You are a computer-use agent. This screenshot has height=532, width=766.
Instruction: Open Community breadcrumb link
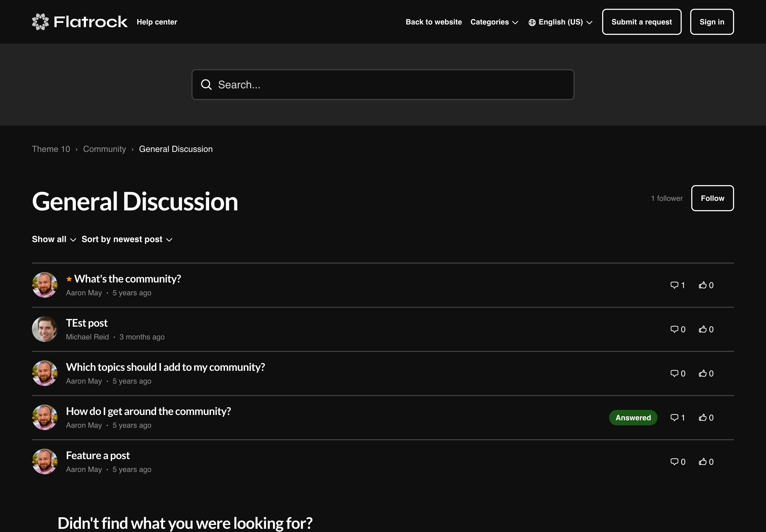coord(104,149)
